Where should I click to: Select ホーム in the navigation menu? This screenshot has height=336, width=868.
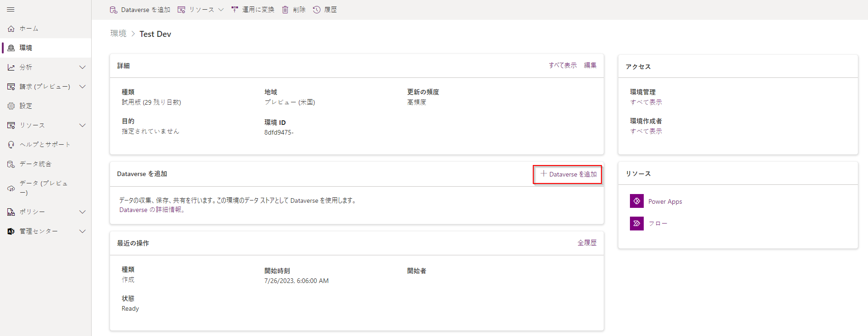click(x=46, y=29)
